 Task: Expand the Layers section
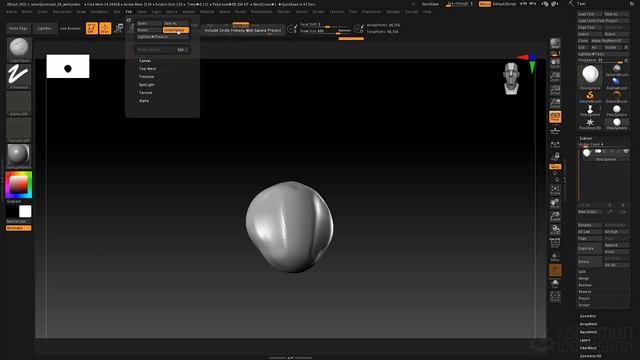(x=585, y=340)
